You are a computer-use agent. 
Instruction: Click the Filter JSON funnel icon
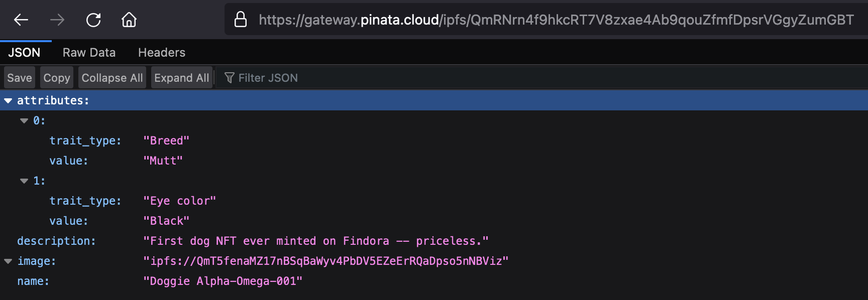230,78
